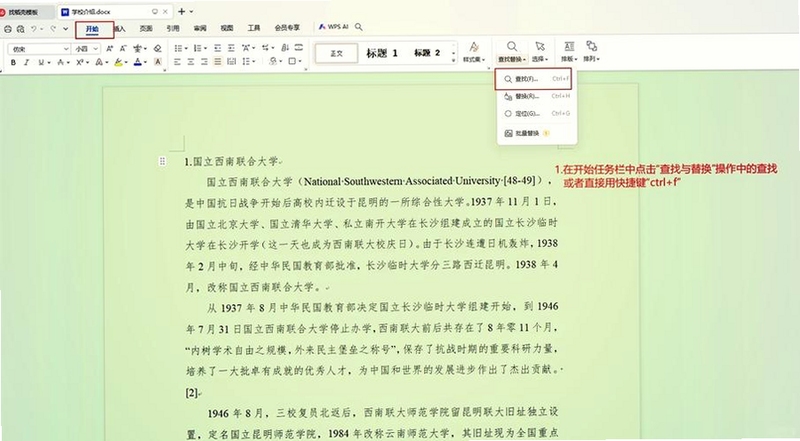Click the increase indent icon
Screen dimensions: 800x441
(x=231, y=48)
